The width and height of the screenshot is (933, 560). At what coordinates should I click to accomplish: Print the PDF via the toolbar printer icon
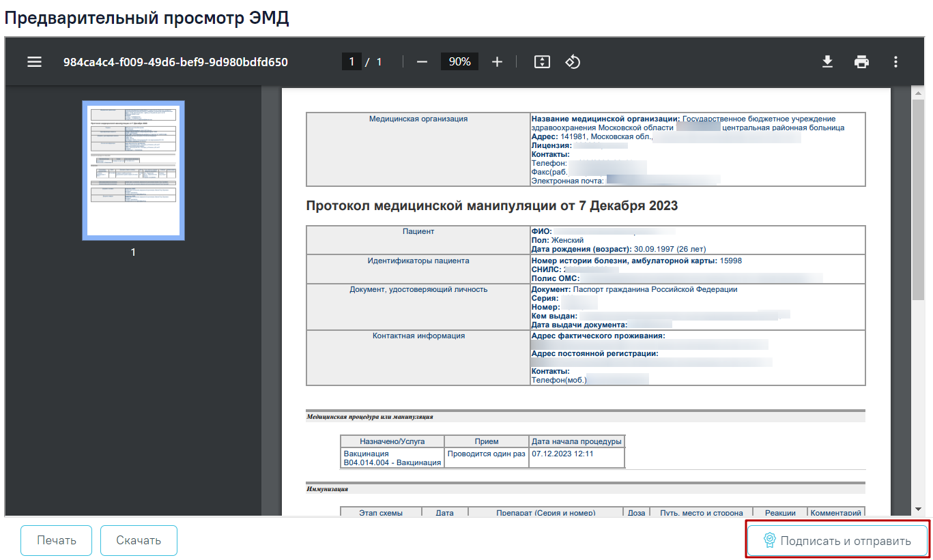pyautogui.click(x=862, y=62)
